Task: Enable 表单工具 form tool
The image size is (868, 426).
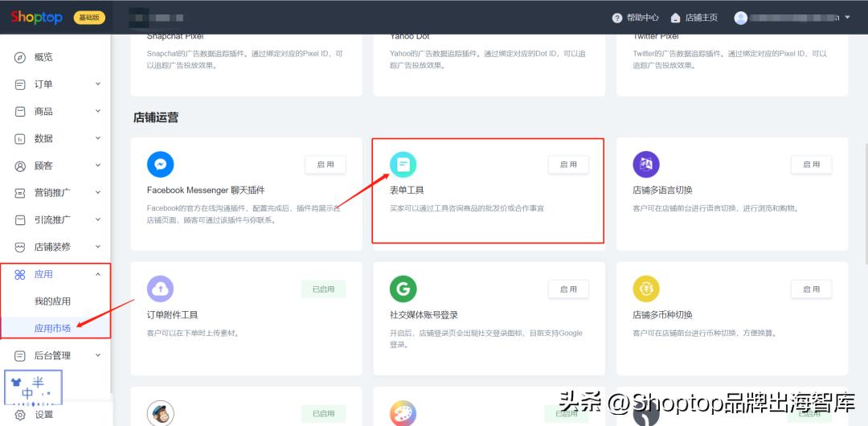Action: tap(568, 165)
